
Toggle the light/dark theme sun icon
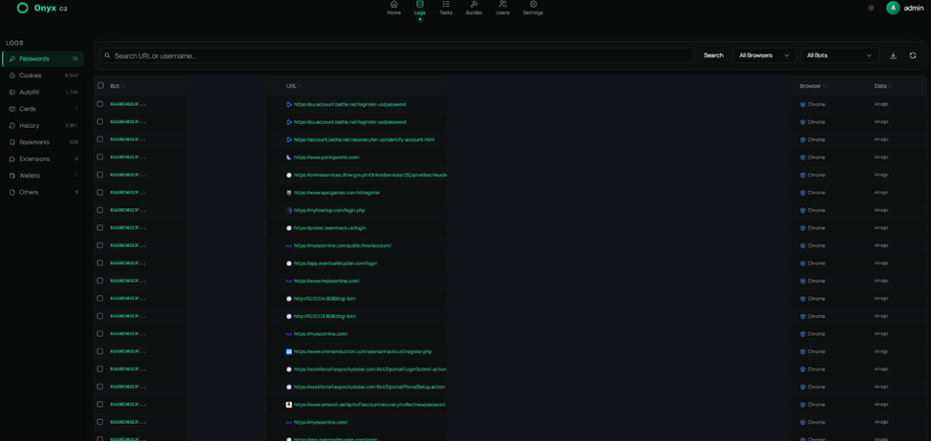(871, 8)
